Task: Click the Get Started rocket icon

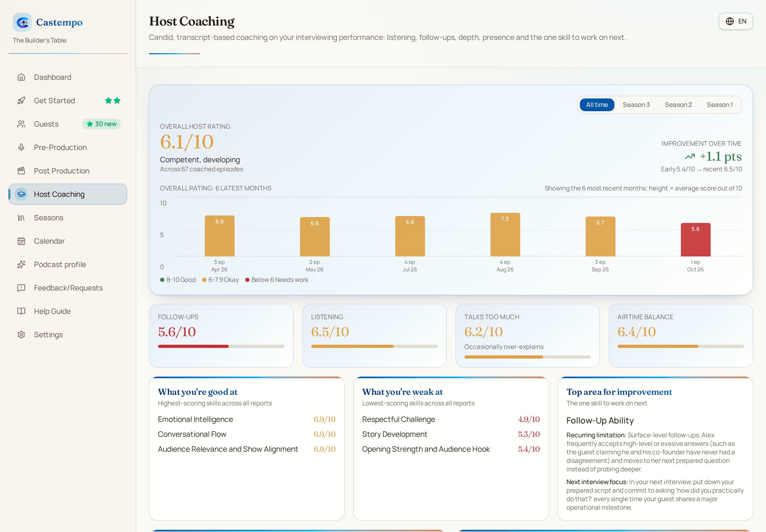Action: point(21,100)
